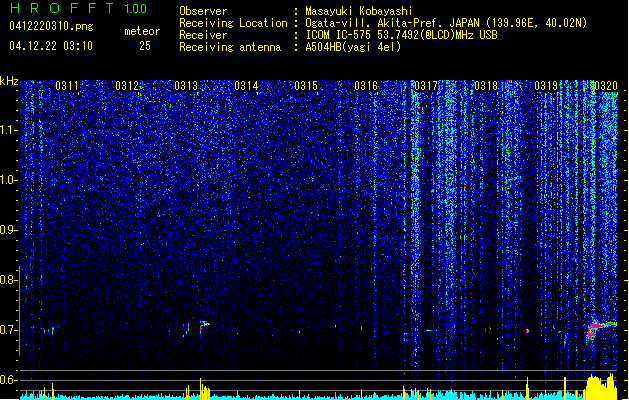Image resolution: width=629 pixels, height=400 pixels.
Task: Click the observer name Masayuki Kobayashi
Action: [359, 11]
